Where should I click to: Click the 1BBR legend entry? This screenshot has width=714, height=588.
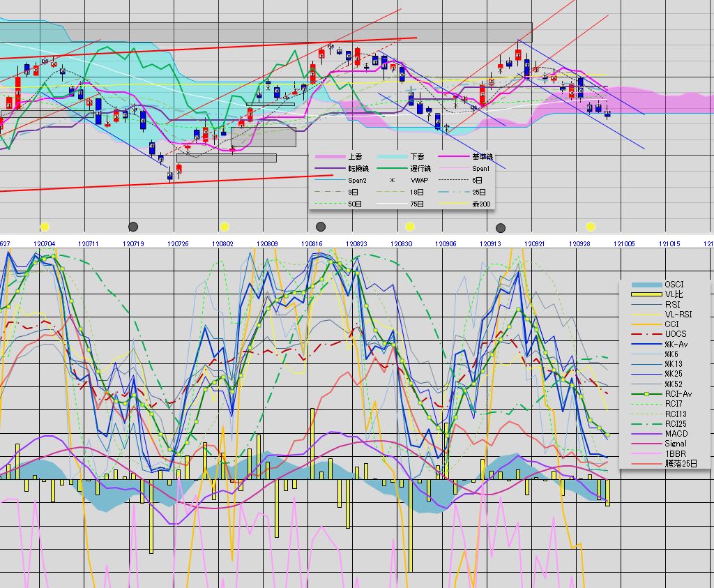point(675,453)
